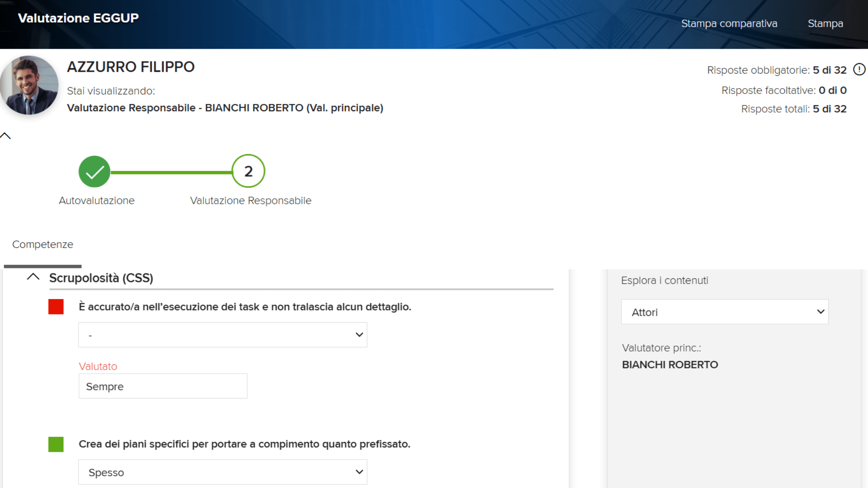Click the Valutazione Responsabile - BIANCHI ROBERTO line
The width and height of the screenshot is (868, 488).
point(225,108)
